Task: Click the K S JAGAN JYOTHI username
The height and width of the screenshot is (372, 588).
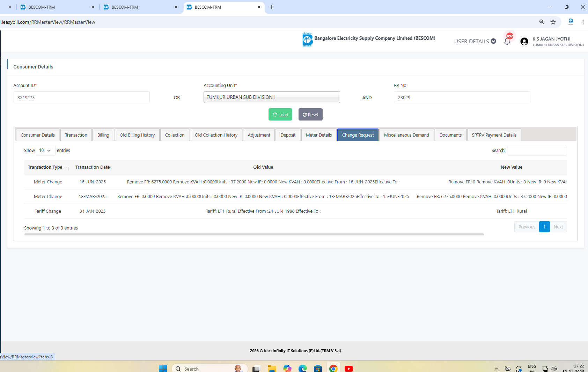Action: click(551, 39)
